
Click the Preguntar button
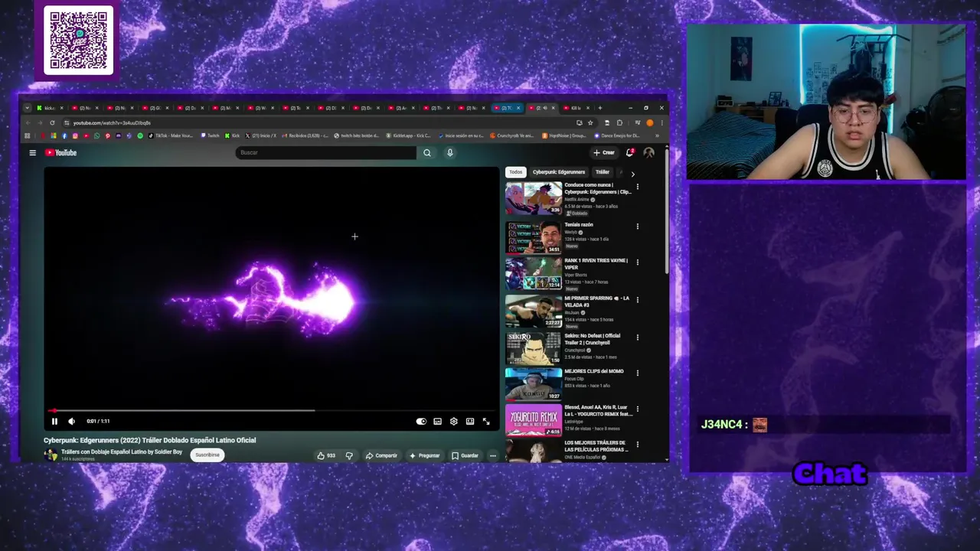coord(425,455)
